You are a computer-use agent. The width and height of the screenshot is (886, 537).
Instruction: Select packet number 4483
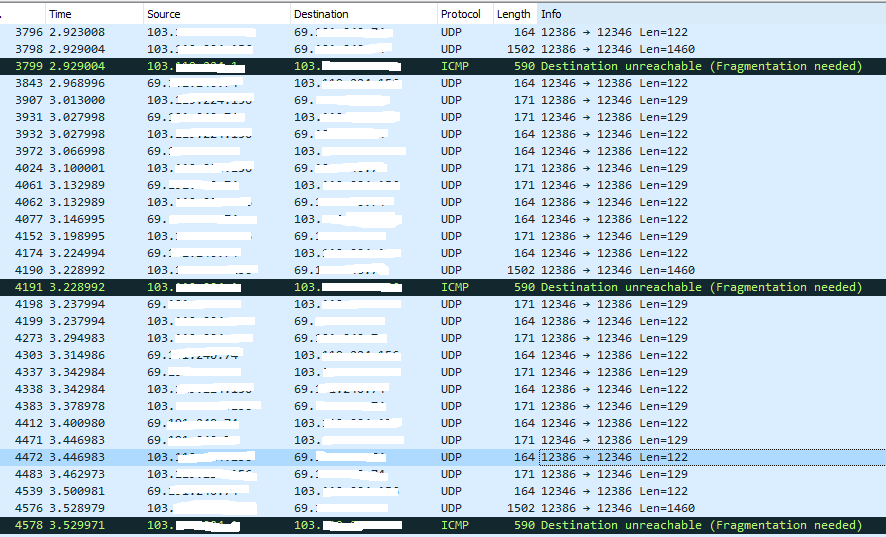coord(443,474)
